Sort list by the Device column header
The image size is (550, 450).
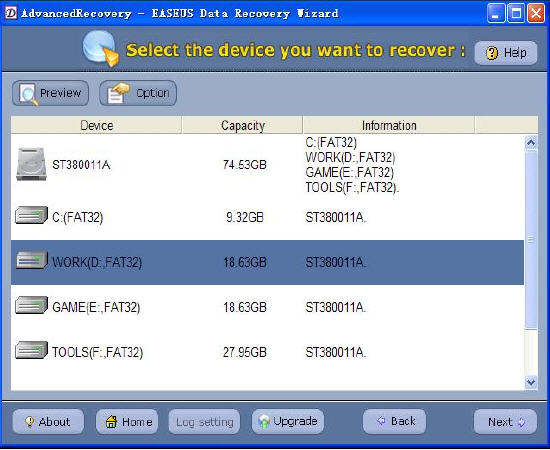click(96, 125)
